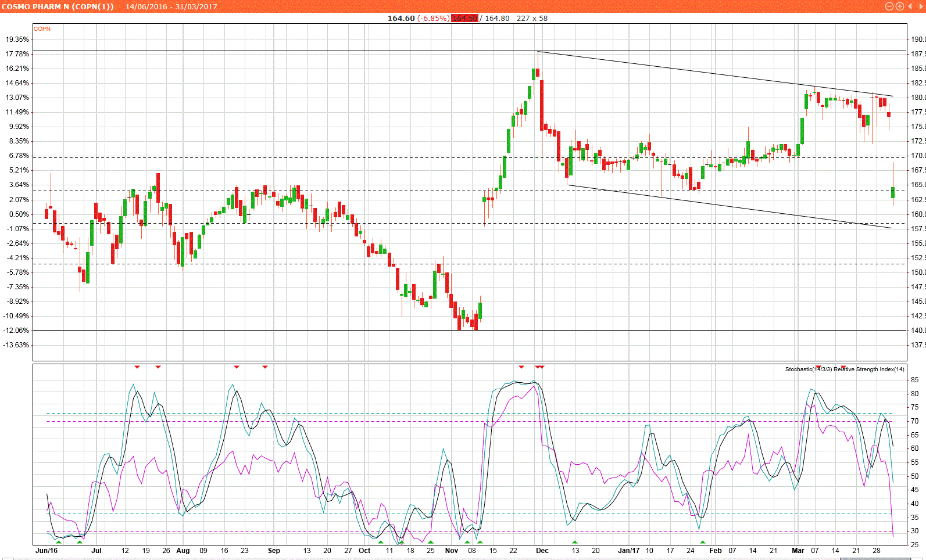Shift chart earlier with left arrow

910,6
